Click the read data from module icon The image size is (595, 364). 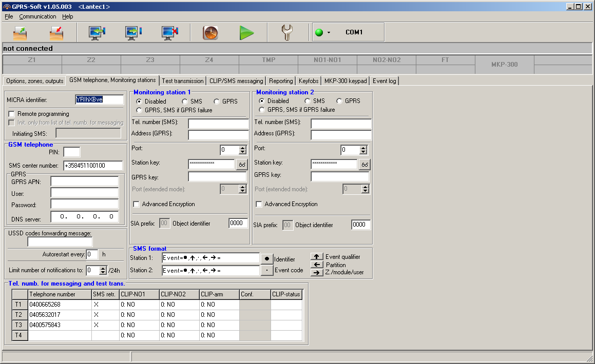pyautogui.click(x=97, y=33)
